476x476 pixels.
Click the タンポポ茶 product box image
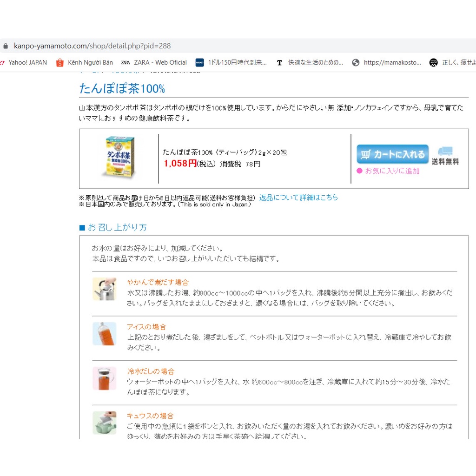click(x=119, y=157)
